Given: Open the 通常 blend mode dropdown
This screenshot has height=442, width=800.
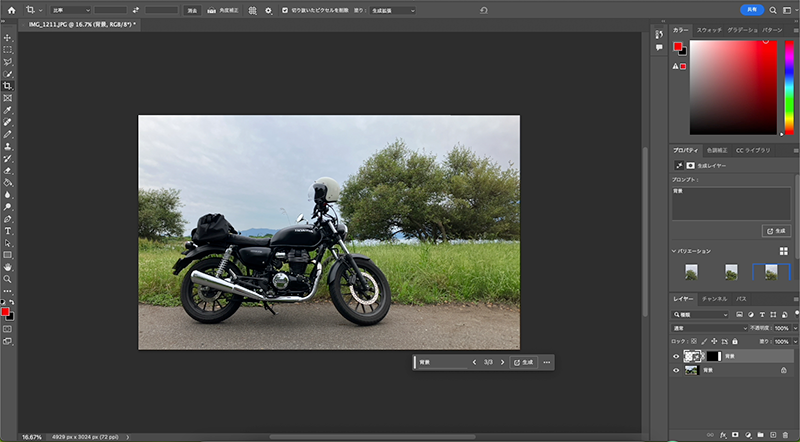Looking at the screenshot, I should 709,328.
